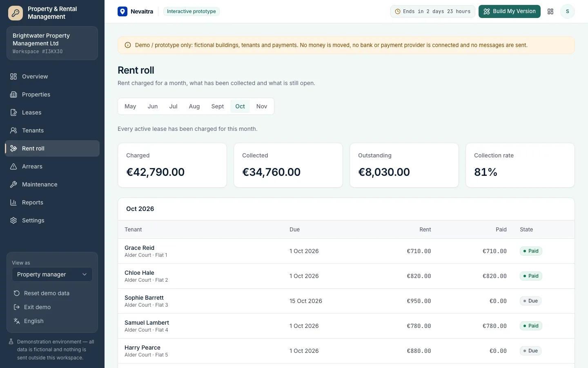588x368 pixels.
Task: Open the Rent roll sidebar item
Action: click(x=52, y=148)
